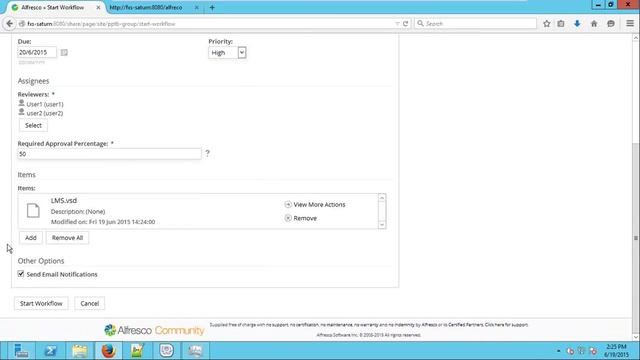Click the Add items button
The width and height of the screenshot is (640, 360).
[31, 238]
